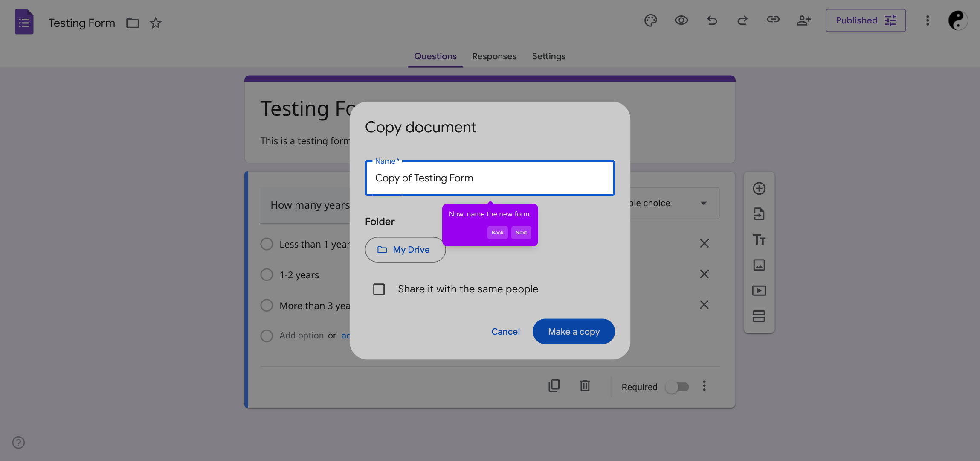980x461 pixels.
Task: Add title and description
Action: (759, 239)
